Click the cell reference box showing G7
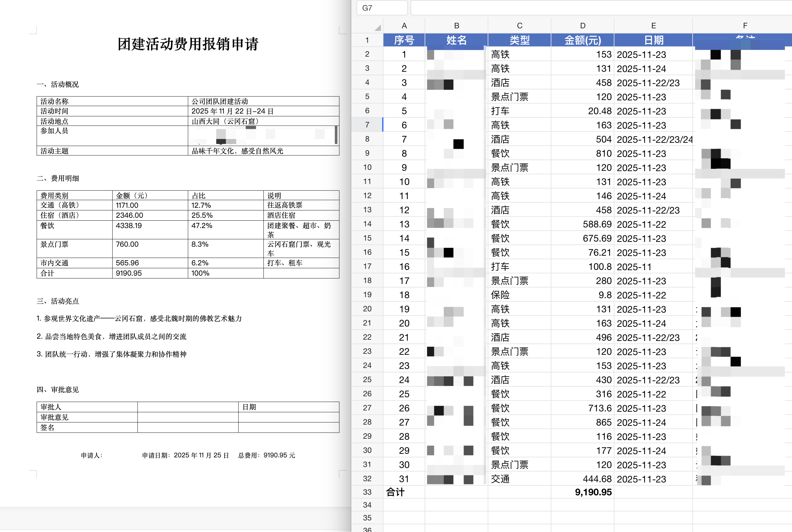The width and height of the screenshot is (792, 532). tap(382, 7)
